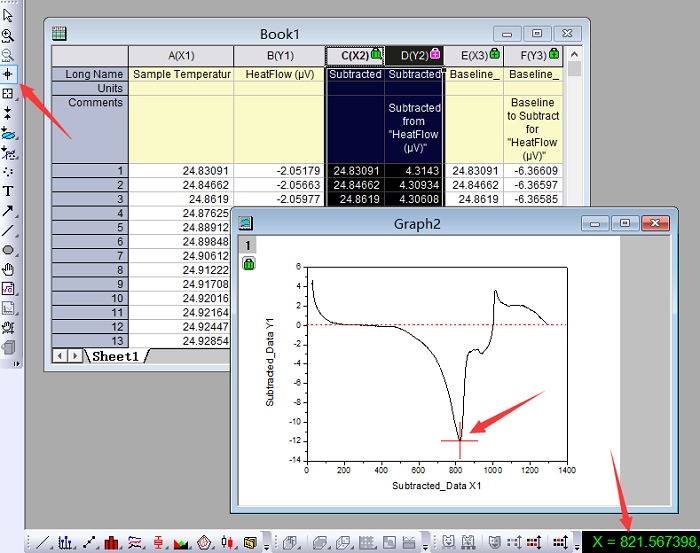Click the vertical drop-line scatter plot button
Viewport: 700px width, 553px height.
(x=66, y=543)
